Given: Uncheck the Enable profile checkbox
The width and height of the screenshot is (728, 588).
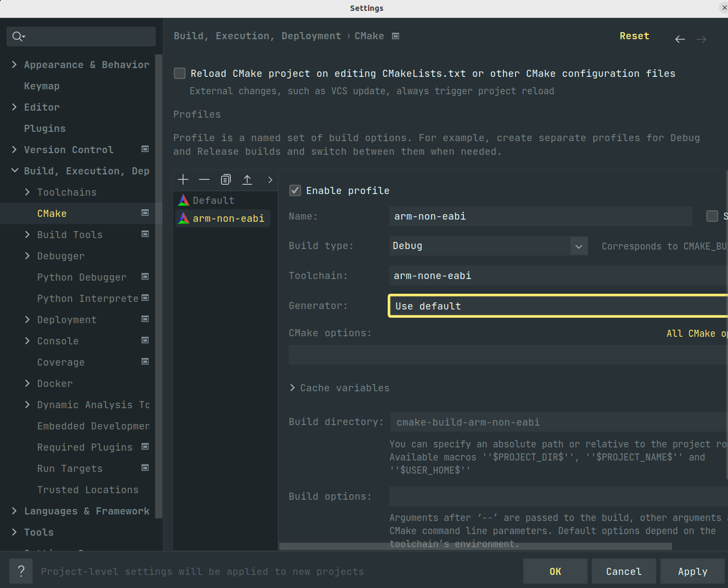Looking at the screenshot, I should point(295,190).
